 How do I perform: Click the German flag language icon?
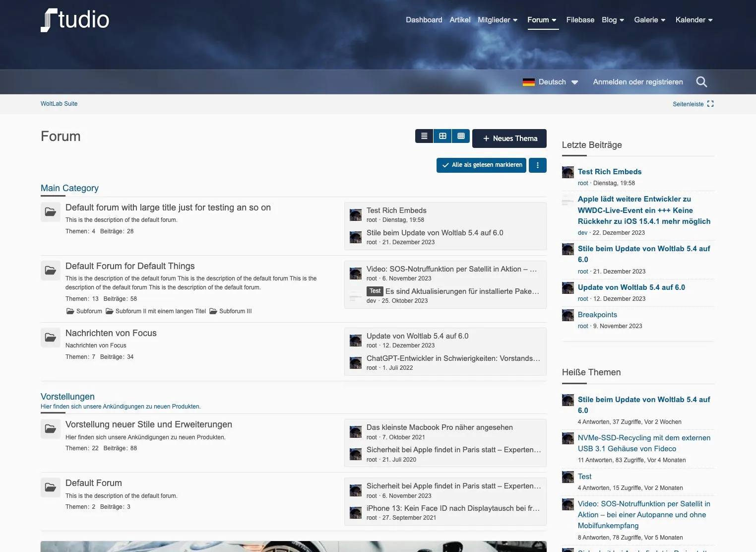click(x=528, y=82)
